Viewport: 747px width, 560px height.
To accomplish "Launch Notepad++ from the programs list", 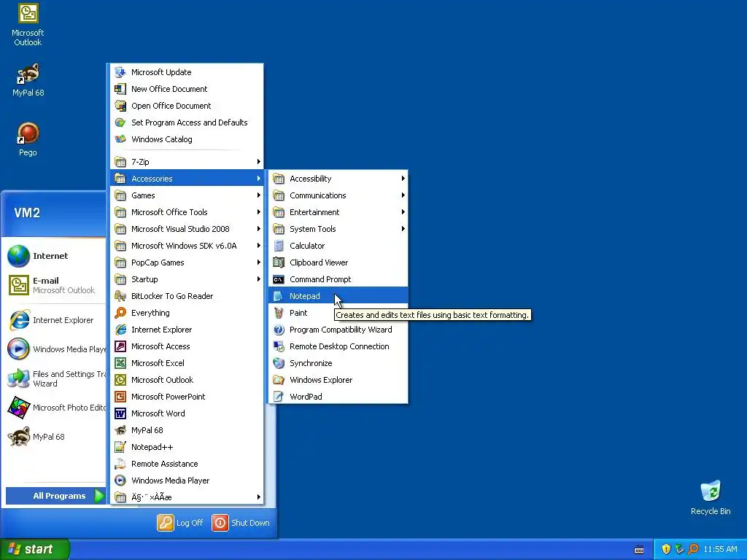I will coord(187,447).
